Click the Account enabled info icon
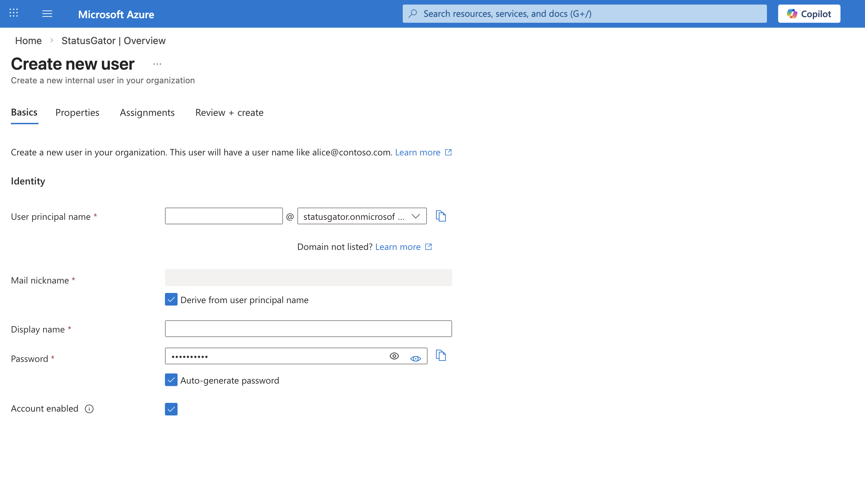 89,409
